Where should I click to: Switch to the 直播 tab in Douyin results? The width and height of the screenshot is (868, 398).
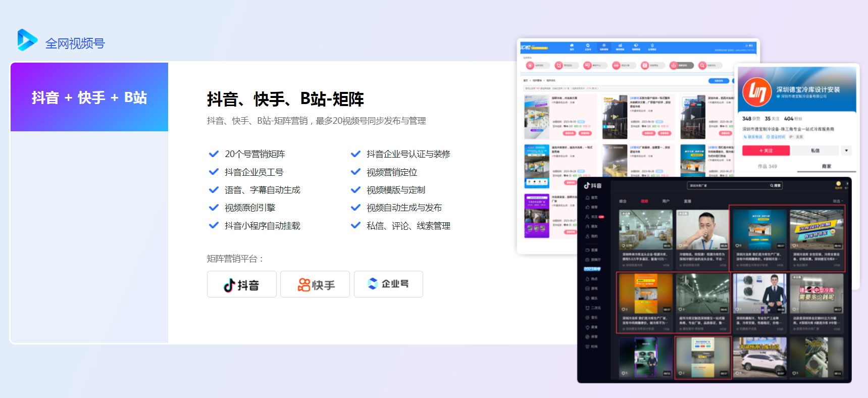point(687,201)
